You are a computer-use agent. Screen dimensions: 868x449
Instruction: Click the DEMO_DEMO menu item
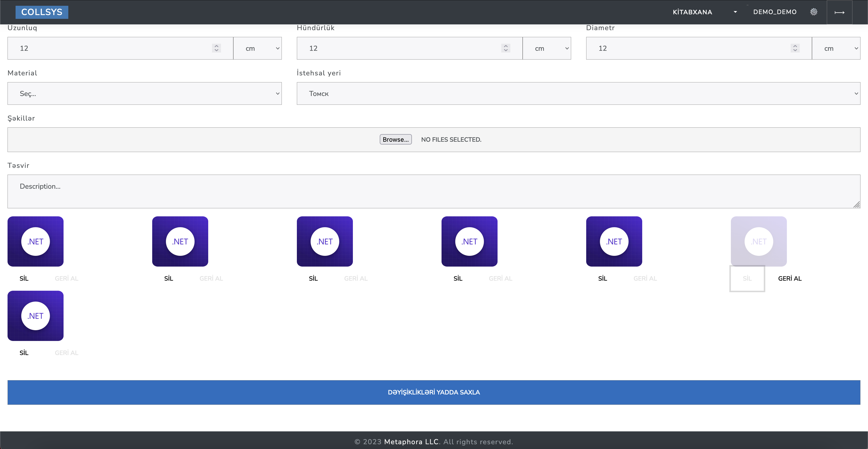click(775, 12)
